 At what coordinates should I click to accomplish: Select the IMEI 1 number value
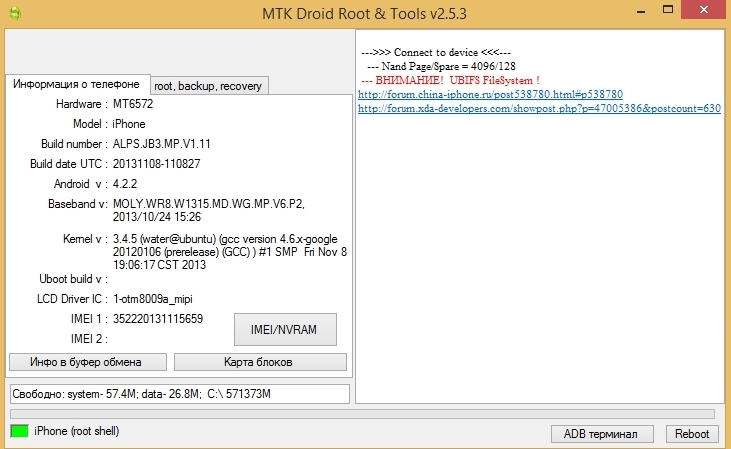click(158, 319)
